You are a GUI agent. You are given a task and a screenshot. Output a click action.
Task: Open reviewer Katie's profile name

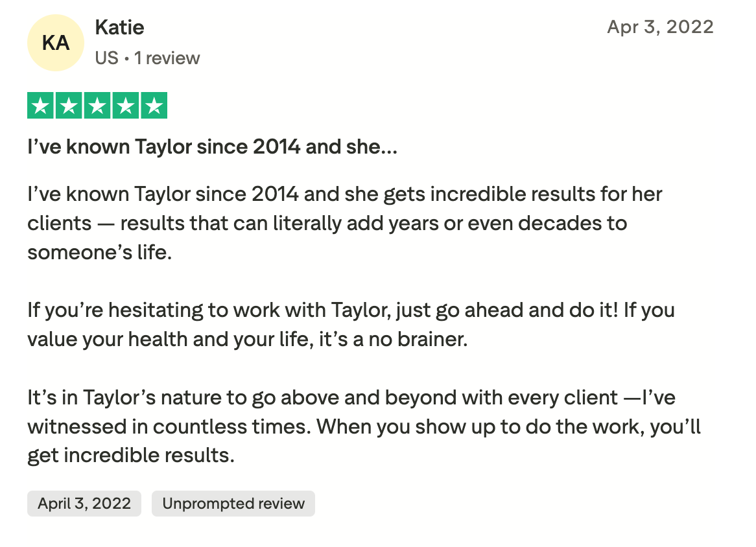(x=119, y=27)
